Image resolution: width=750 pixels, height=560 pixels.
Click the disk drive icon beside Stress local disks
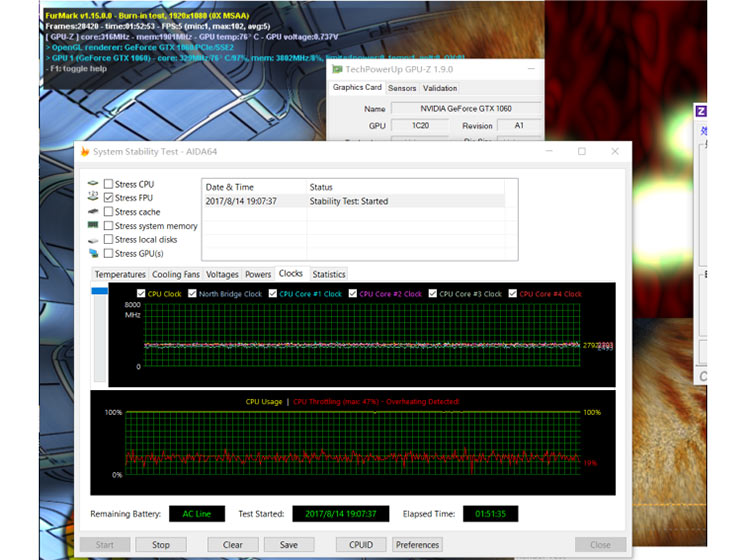point(93,240)
